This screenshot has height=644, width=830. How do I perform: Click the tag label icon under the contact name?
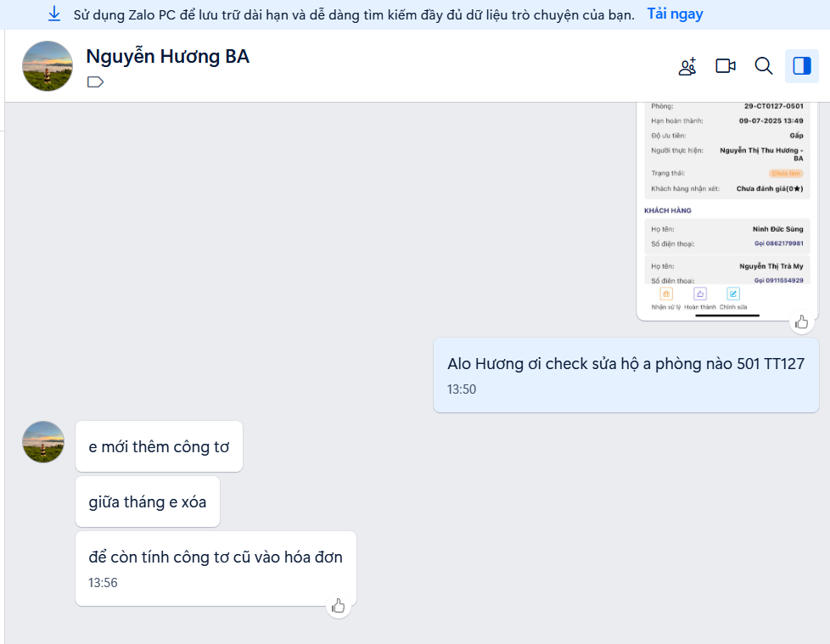pyautogui.click(x=95, y=82)
